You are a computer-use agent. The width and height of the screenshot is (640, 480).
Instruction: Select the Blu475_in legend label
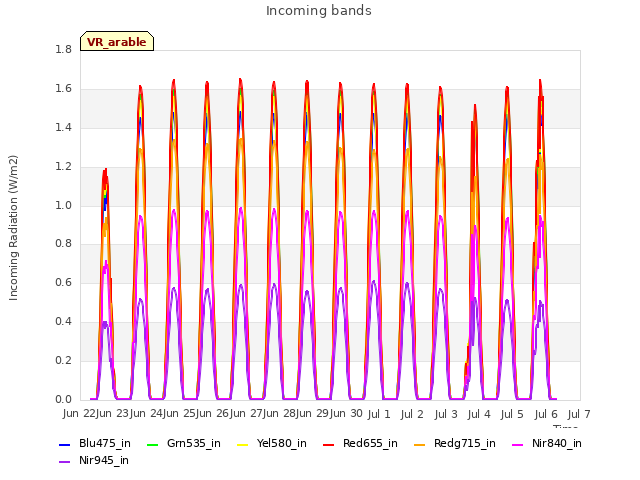point(105,443)
